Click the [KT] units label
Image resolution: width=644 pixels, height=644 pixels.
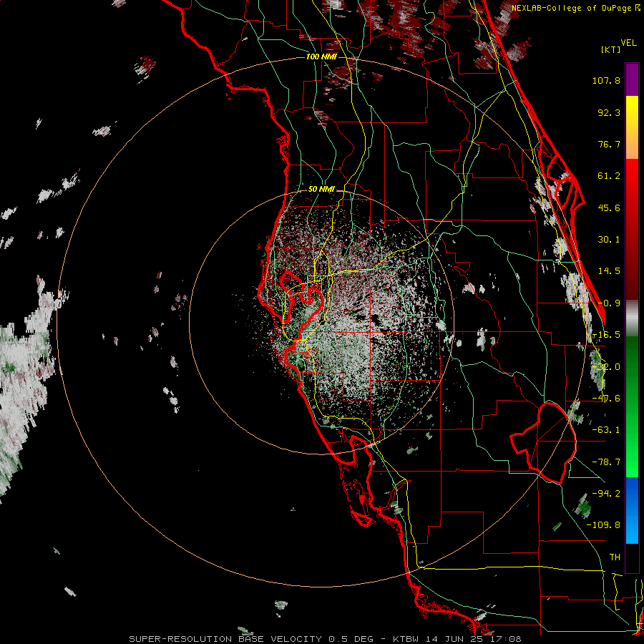click(611, 49)
